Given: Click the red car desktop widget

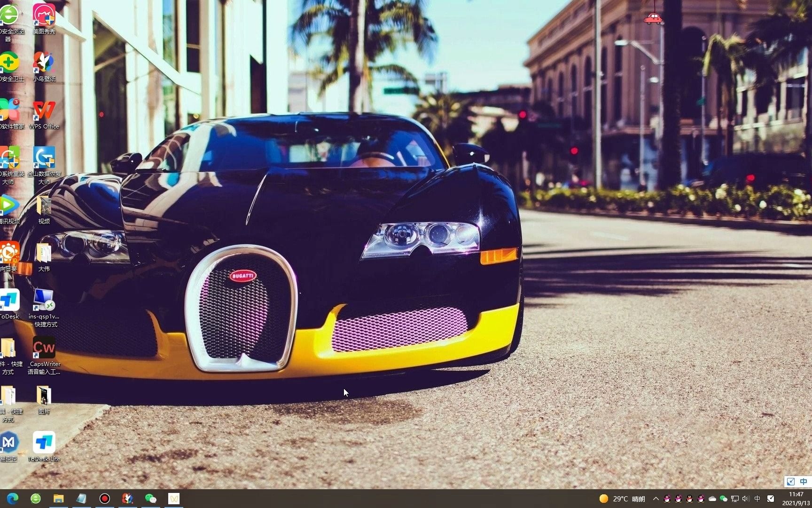Looking at the screenshot, I should [653, 18].
